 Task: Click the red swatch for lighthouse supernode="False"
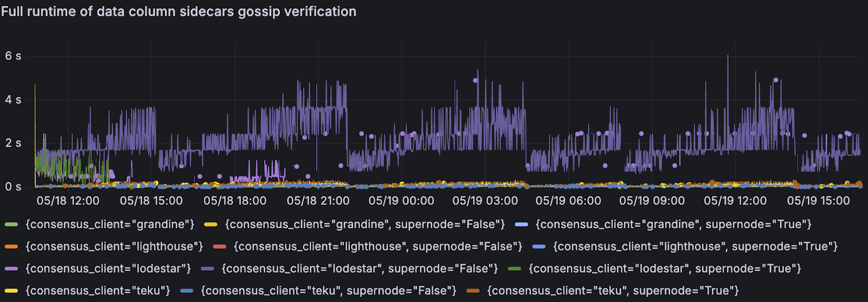pos(219,247)
